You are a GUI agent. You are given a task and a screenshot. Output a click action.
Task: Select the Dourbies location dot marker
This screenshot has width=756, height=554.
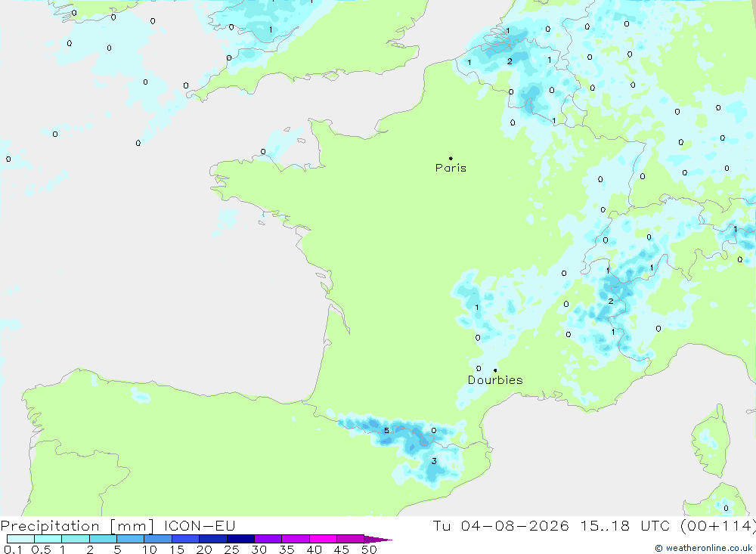pyautogui.click(x=495, y=370)
